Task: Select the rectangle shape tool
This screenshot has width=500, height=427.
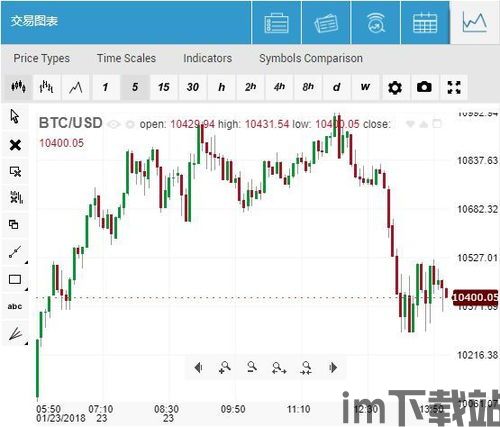Action: pos(15,279)
